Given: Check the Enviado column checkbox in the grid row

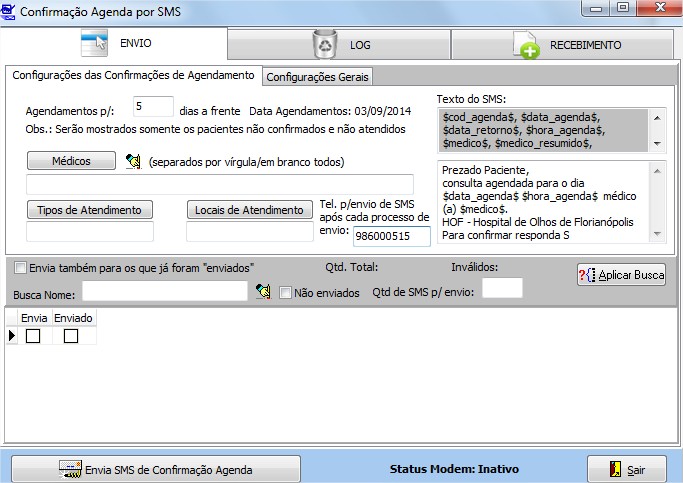Looking at the screenshot, I should 71,336.
